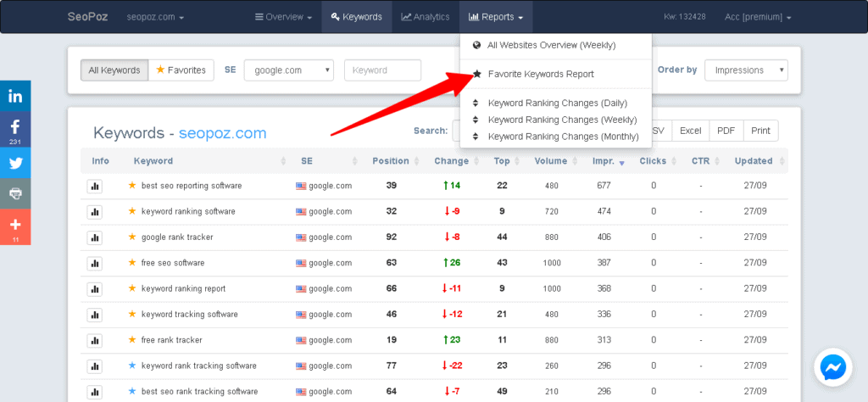Select Keyword Ranking Changes (Weekly)
The width and height of the screenshot is (868, 402).
(x=563, y=120)
